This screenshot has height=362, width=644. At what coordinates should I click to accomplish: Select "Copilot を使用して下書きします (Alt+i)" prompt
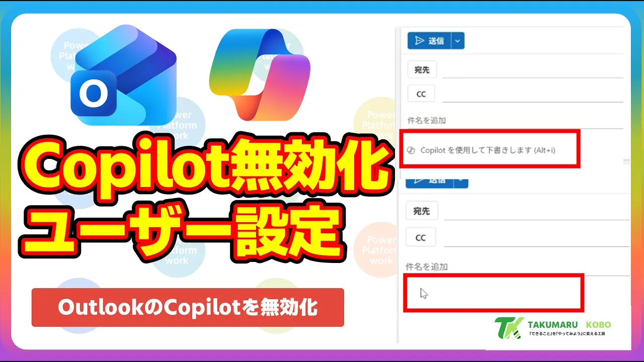[x=488, y=150]
